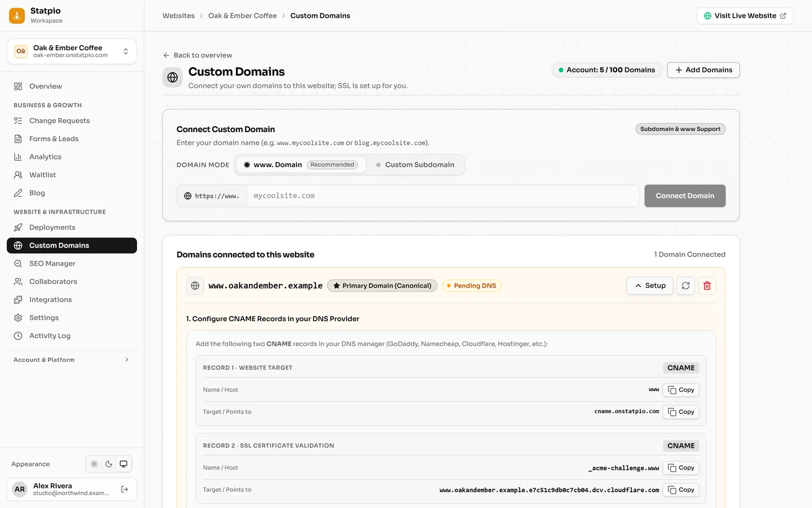
Task: Go to Forms & Leads
Action: tap(72, 139)
